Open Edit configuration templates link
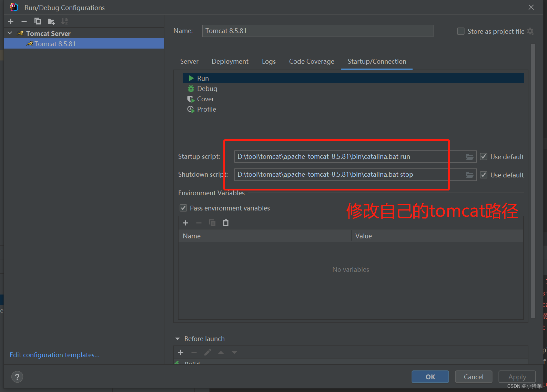Viewport: 547px width, 392px height. 54,355
